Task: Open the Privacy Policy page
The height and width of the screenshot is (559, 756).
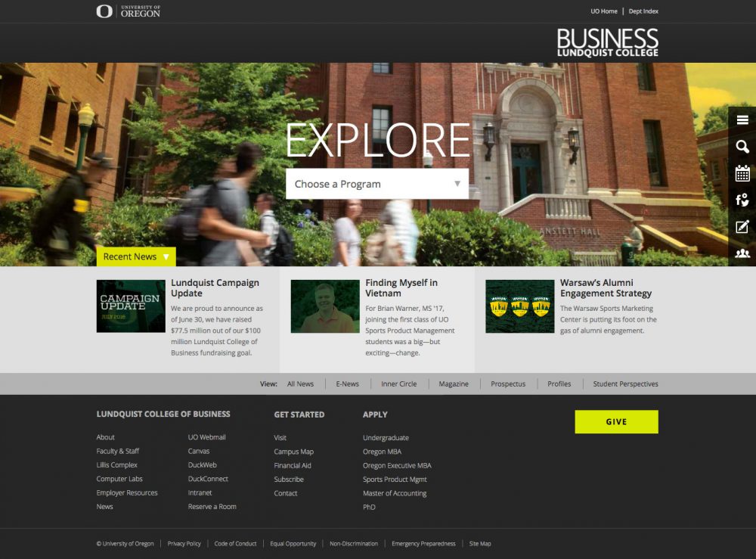Action: click(184, 543)
